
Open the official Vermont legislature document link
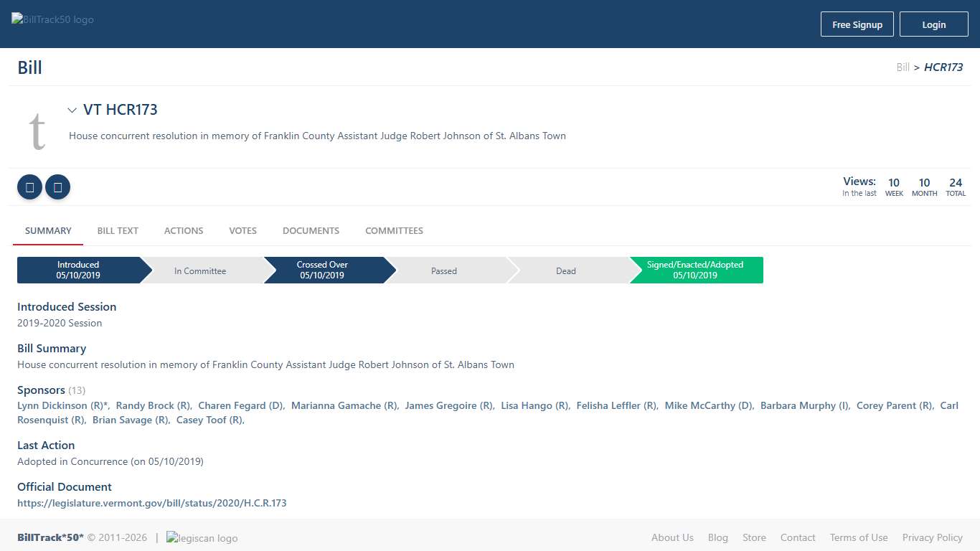click(152, 504)
